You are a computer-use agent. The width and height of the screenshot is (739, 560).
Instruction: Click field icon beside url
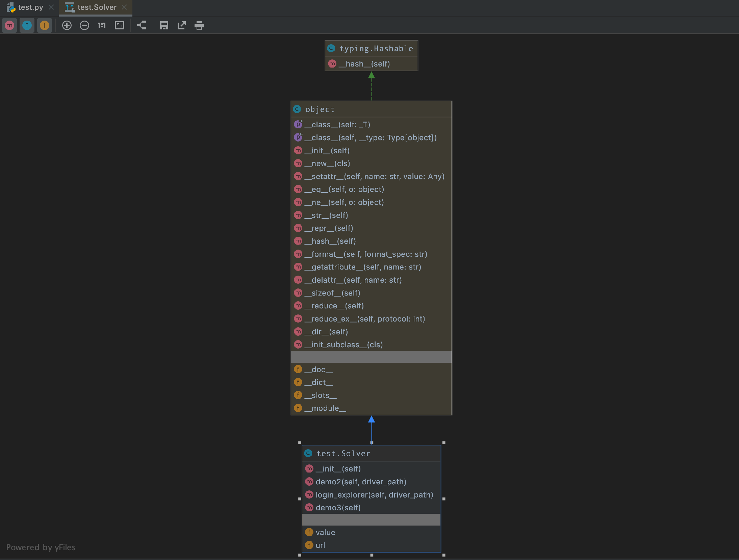(309, 545)
